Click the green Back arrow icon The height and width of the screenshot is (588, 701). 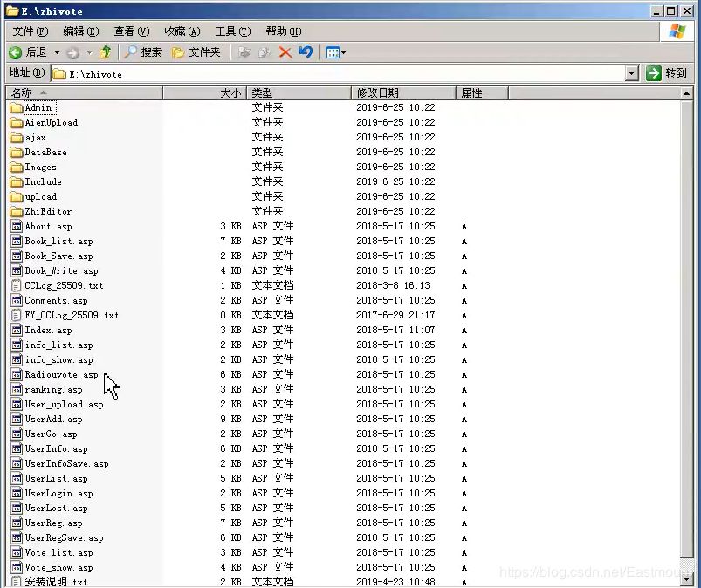point(15,52)
